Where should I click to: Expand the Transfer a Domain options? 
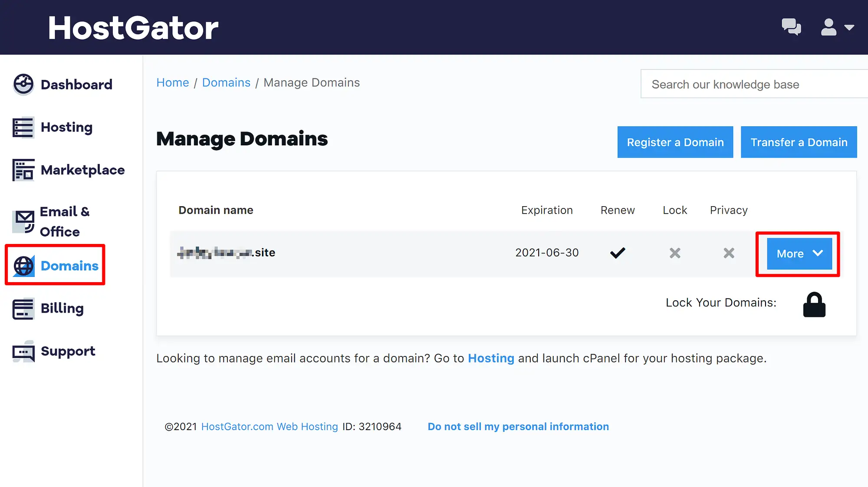(x=799, y=142)
